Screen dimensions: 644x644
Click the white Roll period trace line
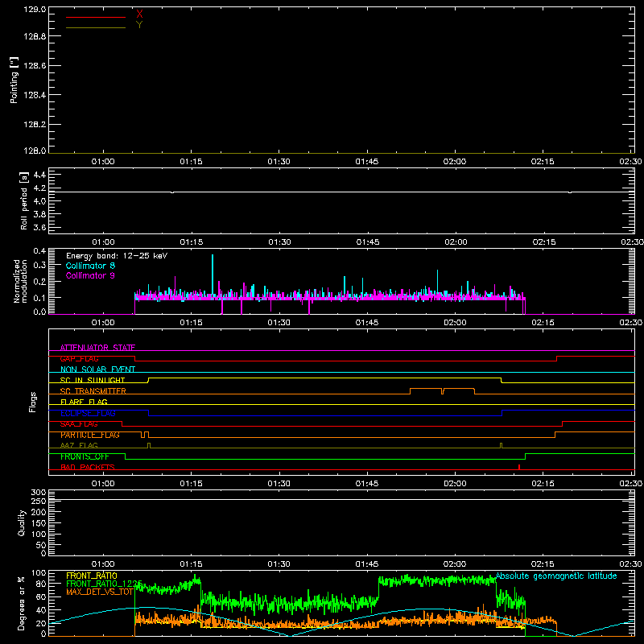[x=341, y=192]
